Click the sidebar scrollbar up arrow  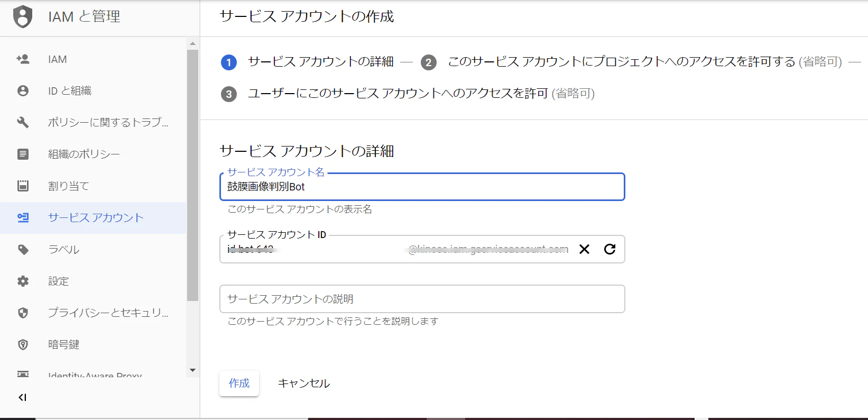[x=192, y=43]
